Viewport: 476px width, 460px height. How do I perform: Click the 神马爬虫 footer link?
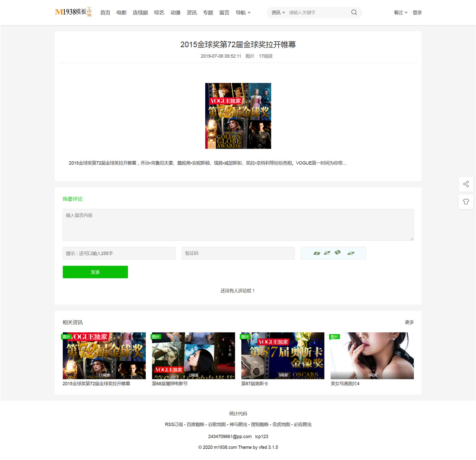coord(238,424)
